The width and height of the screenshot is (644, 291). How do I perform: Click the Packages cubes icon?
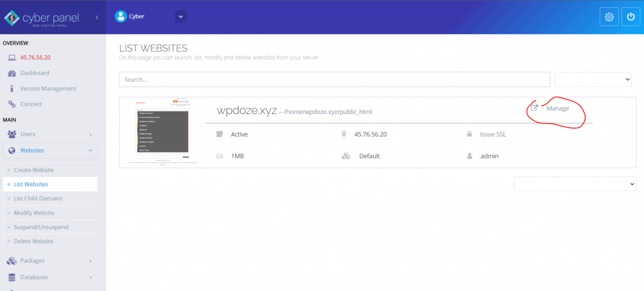click(x=12, y=261)
